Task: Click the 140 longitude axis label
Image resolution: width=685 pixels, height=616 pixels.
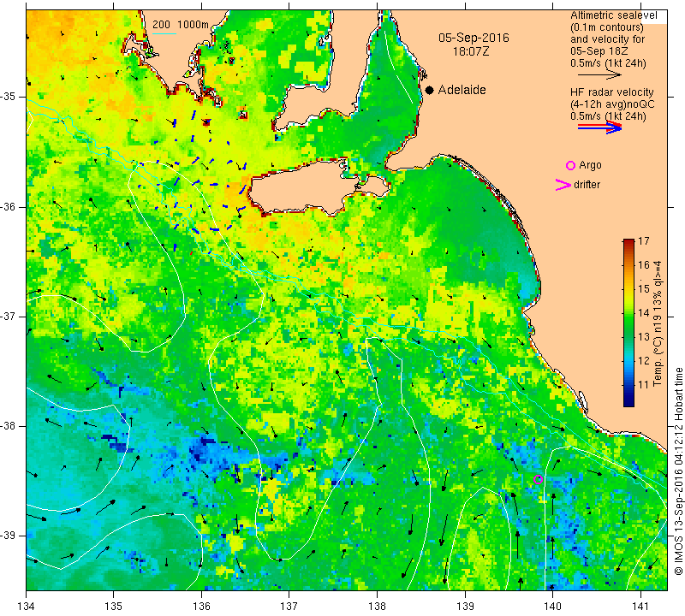Action: (552, 607)
